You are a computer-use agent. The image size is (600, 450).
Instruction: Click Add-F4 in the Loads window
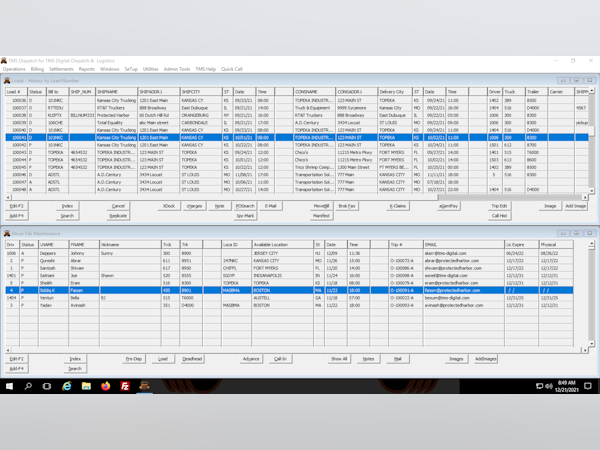(16, 216)
